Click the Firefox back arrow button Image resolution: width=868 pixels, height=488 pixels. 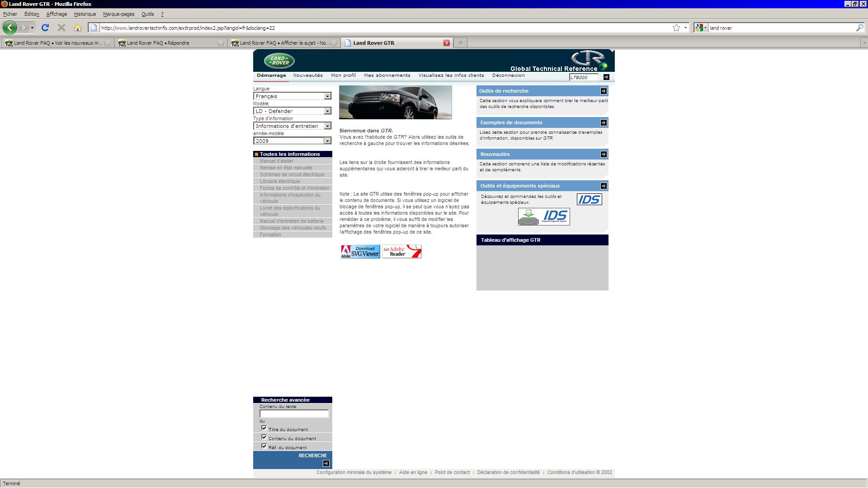pyautogui.click(x=10, y=28)
